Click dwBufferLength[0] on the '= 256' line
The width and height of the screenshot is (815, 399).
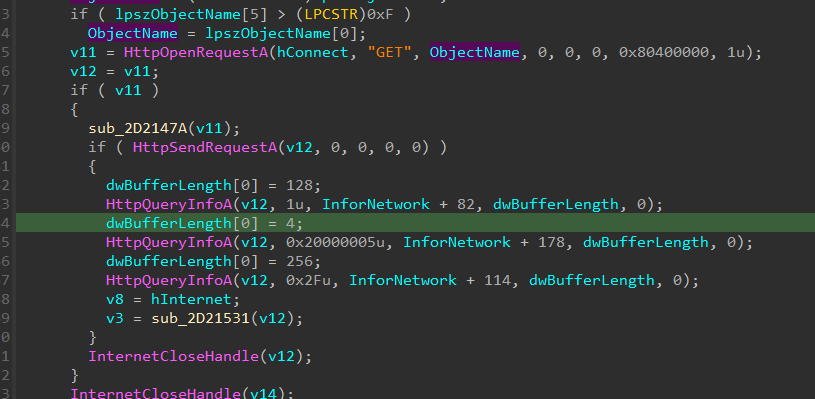[x=182, y=261]
